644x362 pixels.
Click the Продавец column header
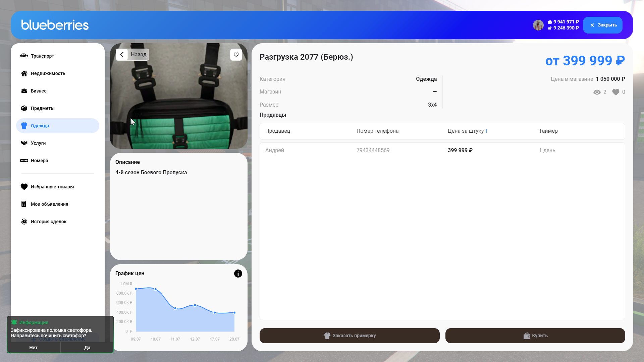[x=278, y=131]
